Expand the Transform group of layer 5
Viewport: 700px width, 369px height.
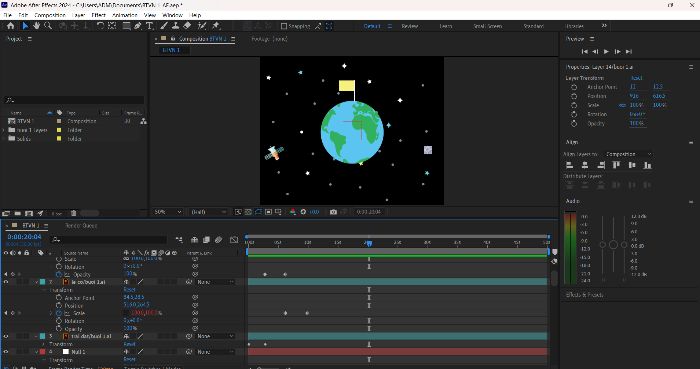click(44, 344)
